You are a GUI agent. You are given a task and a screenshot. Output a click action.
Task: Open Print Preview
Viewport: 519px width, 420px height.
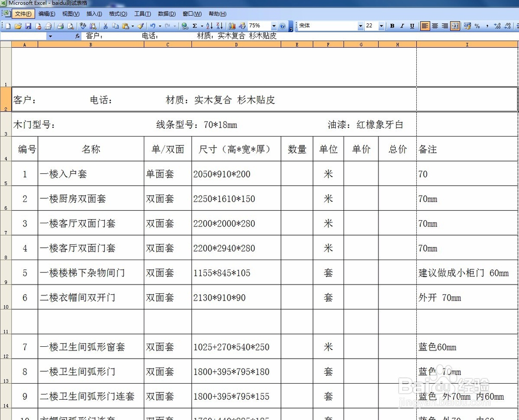point(71,26)
